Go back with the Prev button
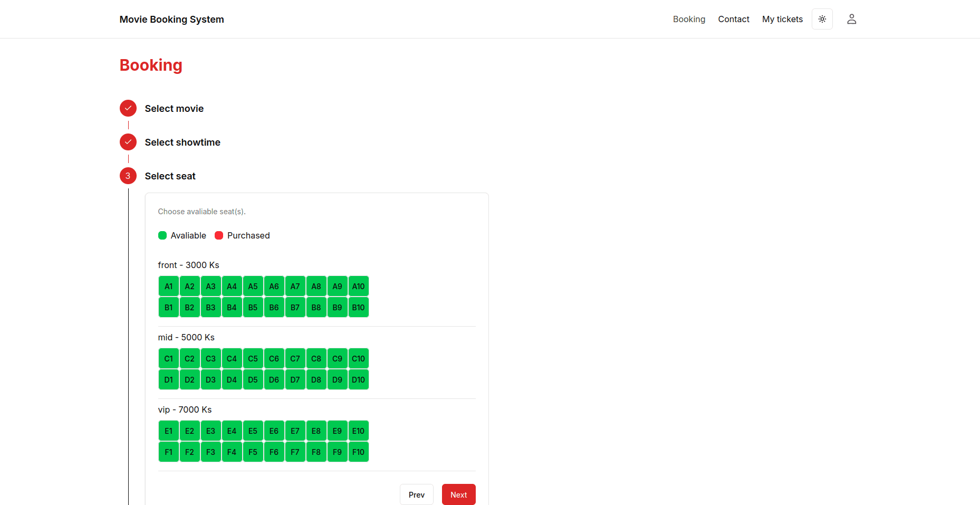This screenshot has width=980, height=505. pyautogui.click(x=416, y=494)
